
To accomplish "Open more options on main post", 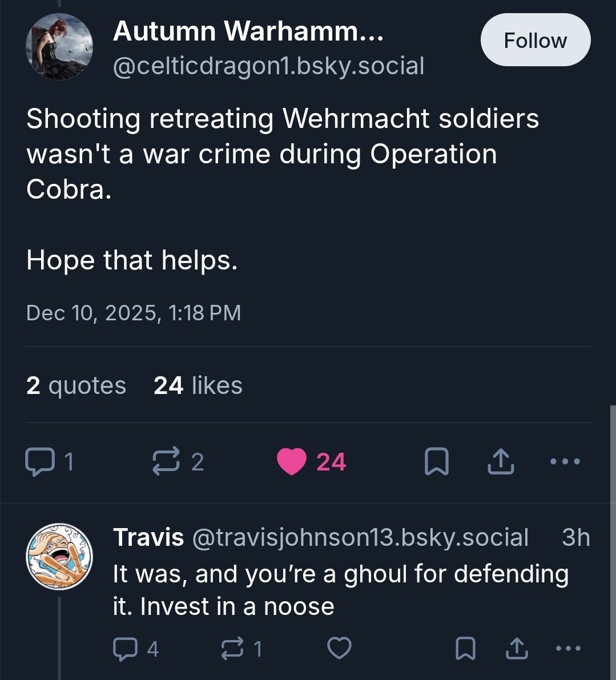I will (x=565, y=461).
